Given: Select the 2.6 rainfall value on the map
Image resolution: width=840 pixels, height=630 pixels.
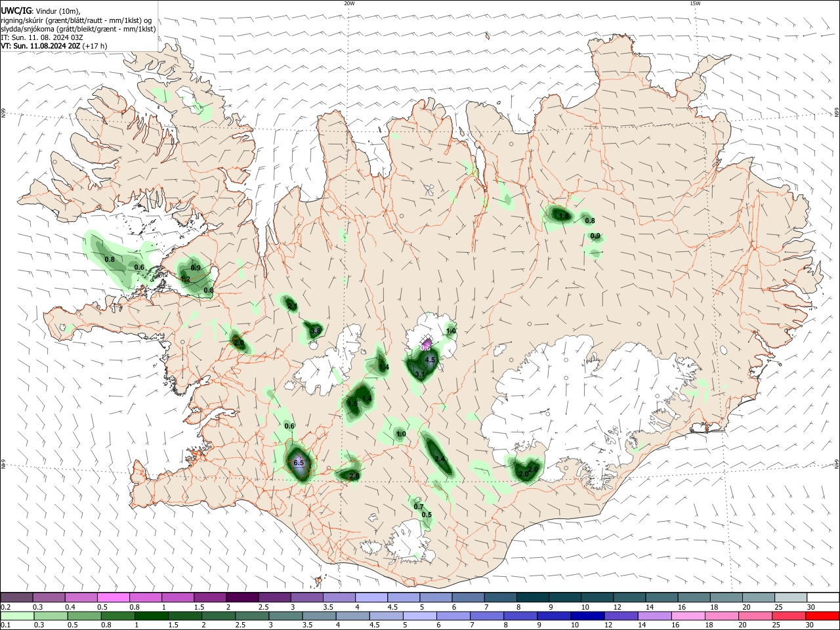Looking at the screenshot, I should [354, 476].
